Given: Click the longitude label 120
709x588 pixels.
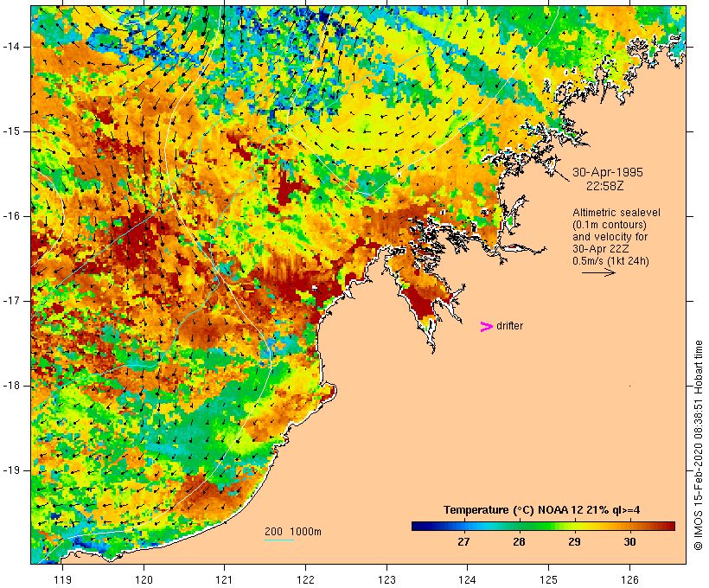Looking at the screenshot, I should click(x=144, y=579).
